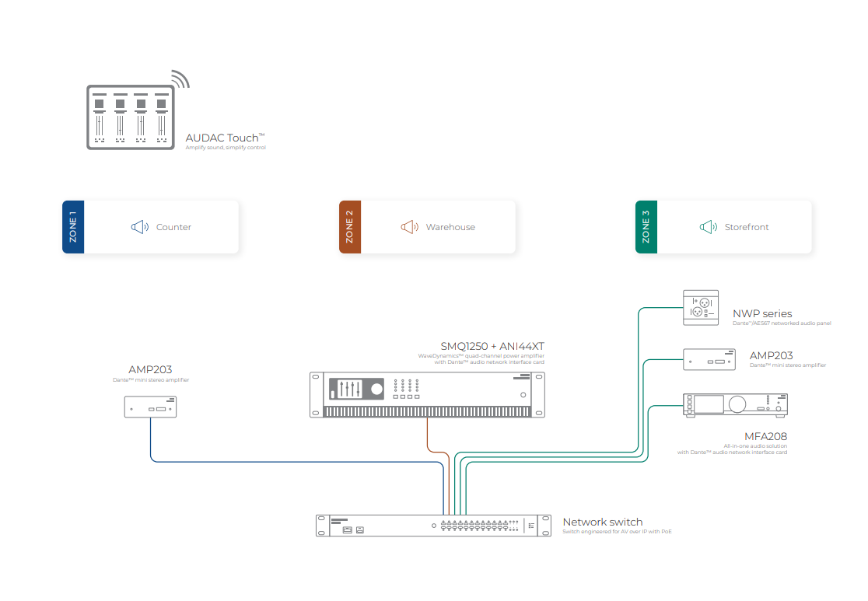This screenshot has width=868, height=601.
Task: Click the Network switch device icon
Action: coord(433,526)
